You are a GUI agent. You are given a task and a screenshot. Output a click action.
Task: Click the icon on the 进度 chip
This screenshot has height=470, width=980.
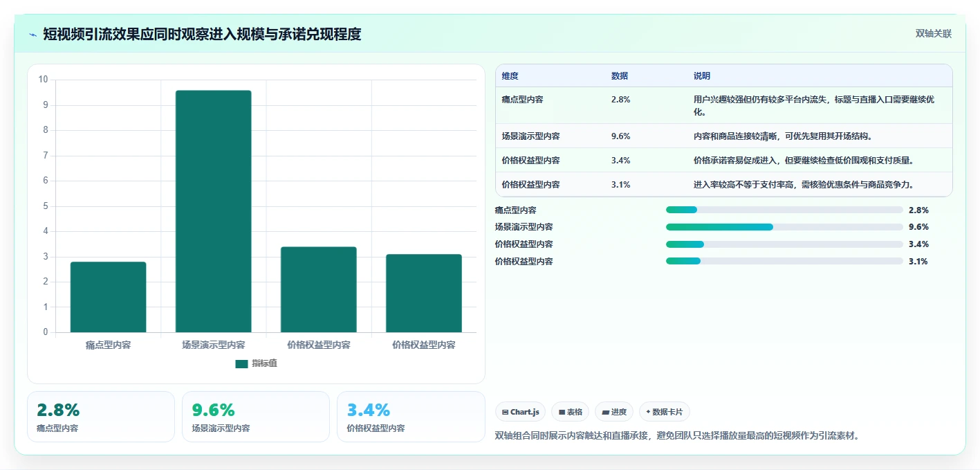coord(605,412)
